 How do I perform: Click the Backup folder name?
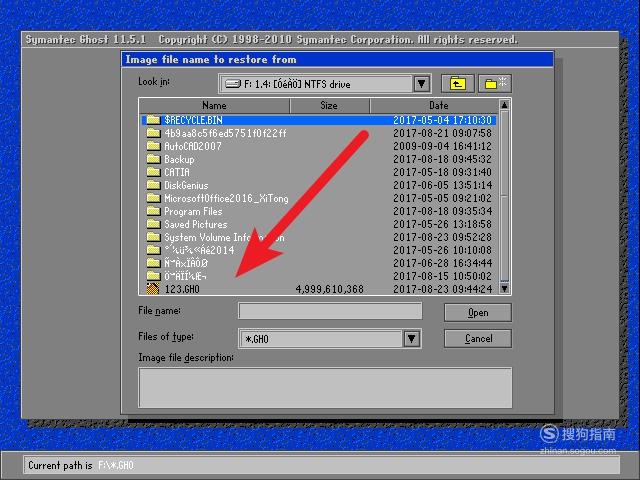tap(179, 159)
